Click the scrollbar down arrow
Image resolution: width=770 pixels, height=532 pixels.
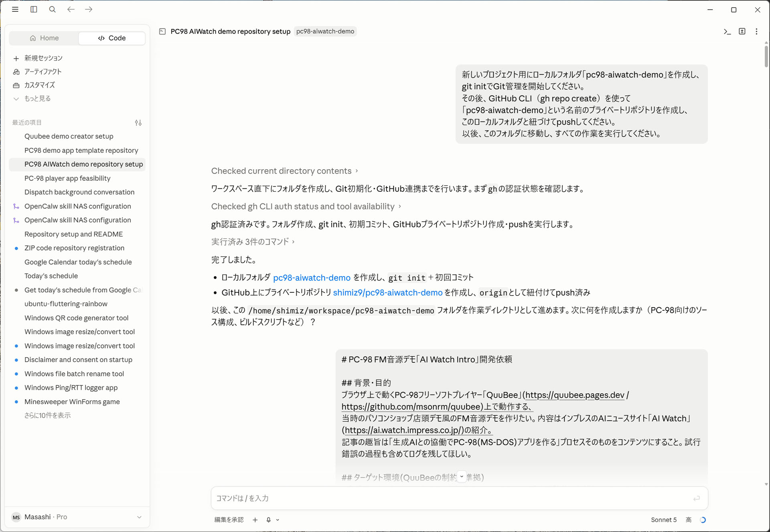pos(766,484)
